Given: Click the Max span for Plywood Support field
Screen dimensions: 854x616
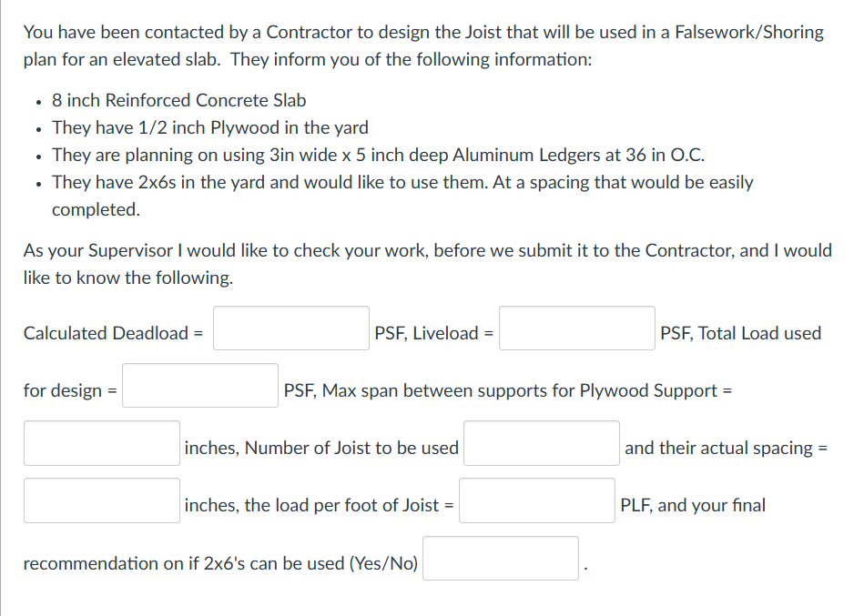Looking at the screenshot, I should (x=101, y=442).
